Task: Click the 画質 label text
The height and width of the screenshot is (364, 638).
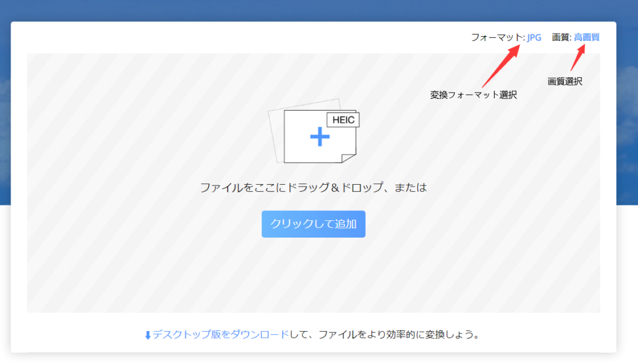Action: pyautogui.click(x=560, y=37)
